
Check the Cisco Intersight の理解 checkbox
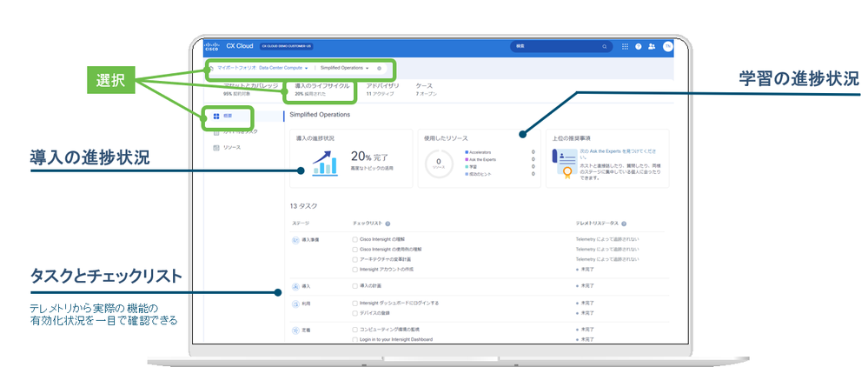[354, 239]
